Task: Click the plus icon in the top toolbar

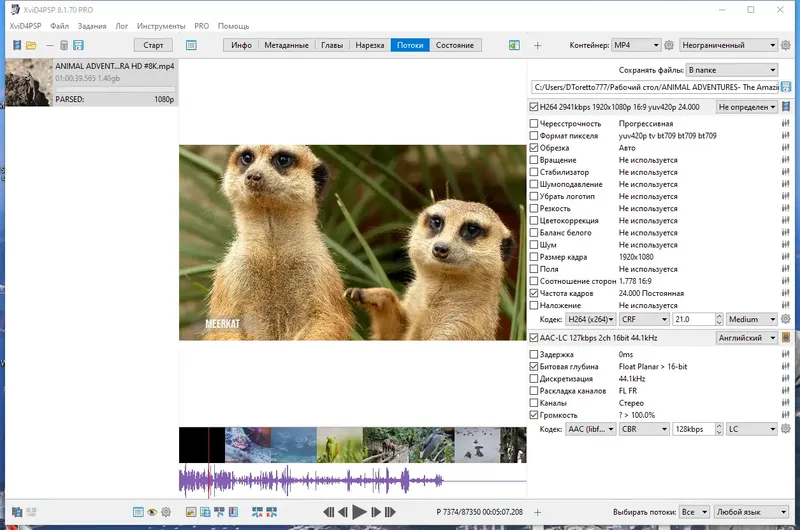Action: coord(537,45)
